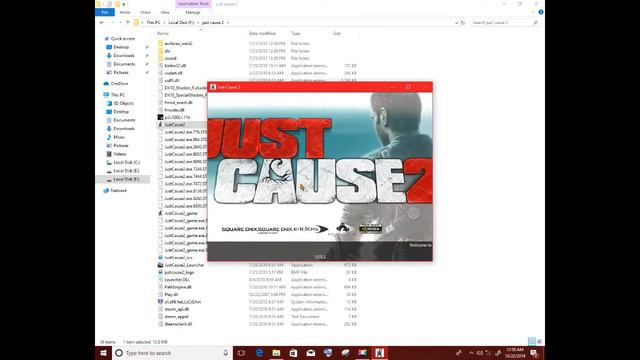Screen dimensions: 640x360
Task: Select the binkw32.dll file
Action: coord(175,66)
